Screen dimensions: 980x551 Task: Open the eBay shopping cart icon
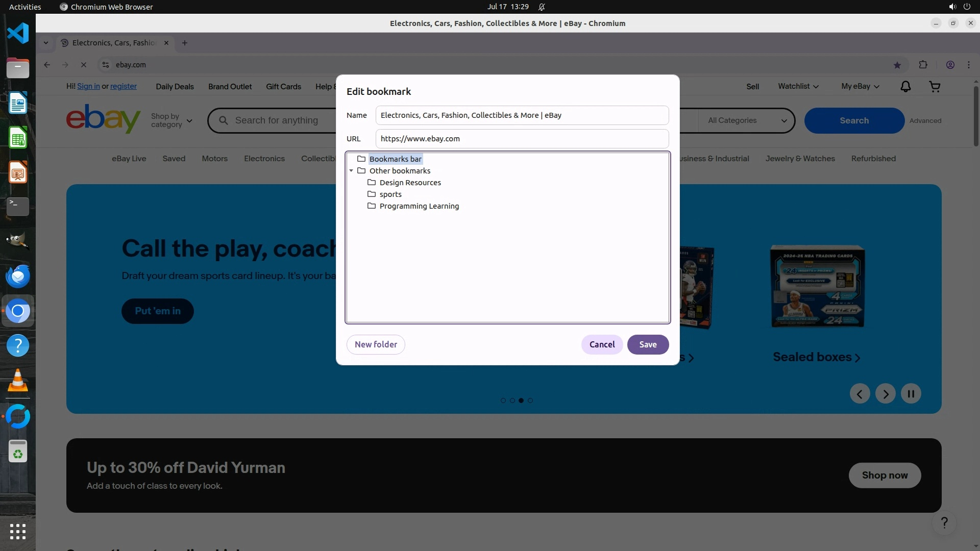tap(935, 87)
